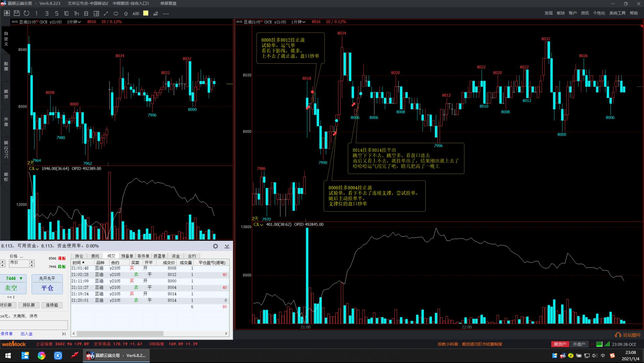This screenshot has height=363, width=644.
Task: Select the line drawing tool
Action: 106,13
